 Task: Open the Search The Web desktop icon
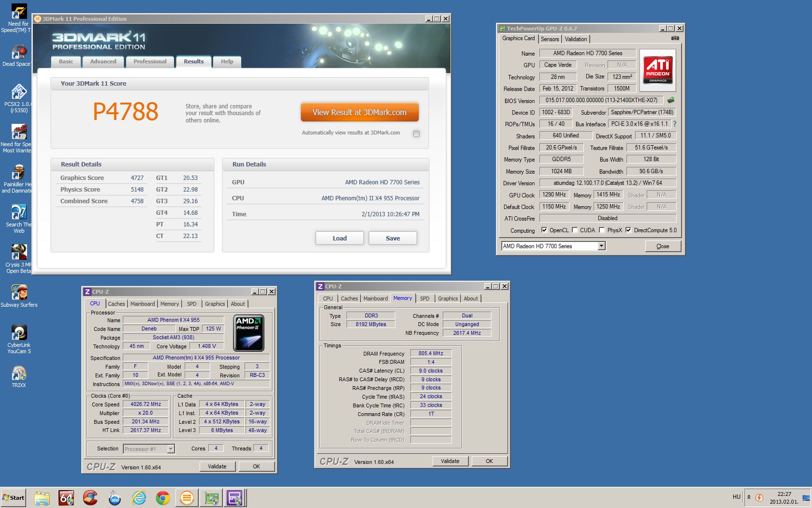tap(18, 219)
